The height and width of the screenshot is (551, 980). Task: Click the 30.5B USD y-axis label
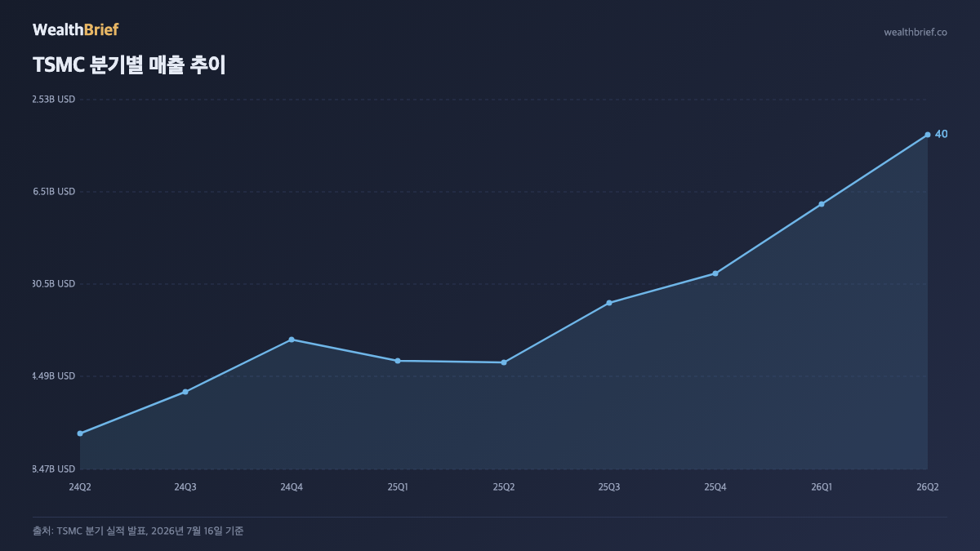click(54, 284)
